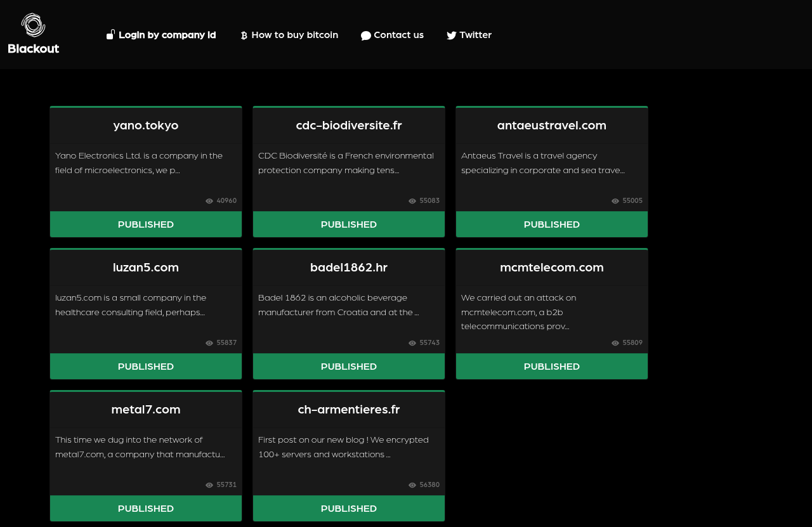This screenshot has width=812, height=527.
Task: Click the unlock icon beside Login
Action: pos(110,35)
